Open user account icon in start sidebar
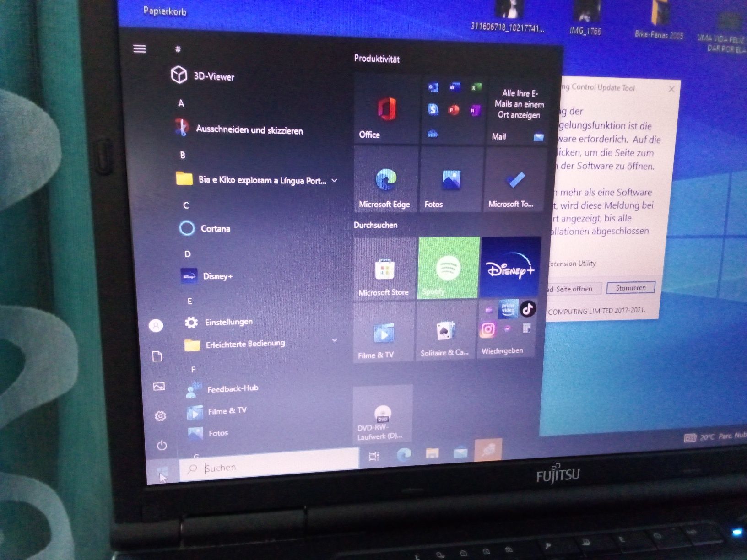The height and width of the screenshot is (560, 747). 156,326
